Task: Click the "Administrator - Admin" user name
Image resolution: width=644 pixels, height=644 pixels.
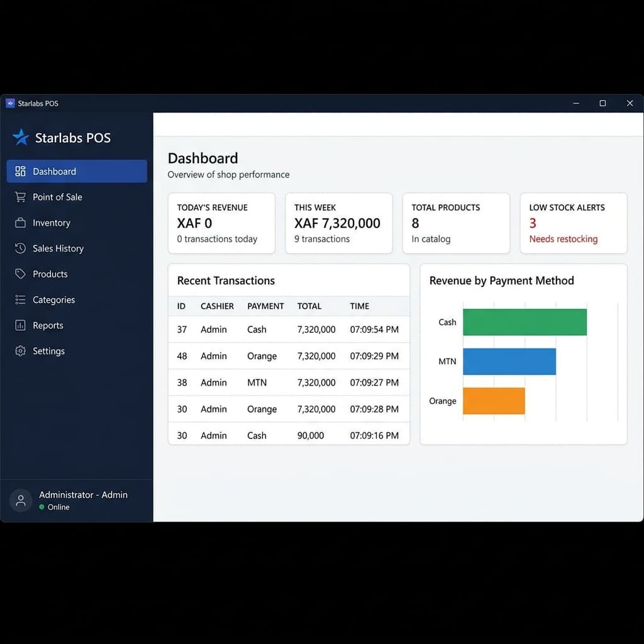Action: [x=84, y=494]
